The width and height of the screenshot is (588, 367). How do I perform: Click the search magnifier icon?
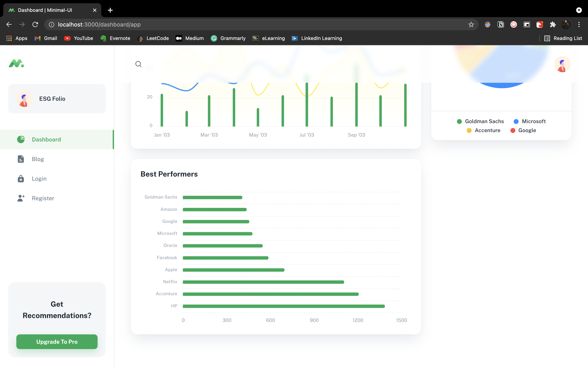[x=138, y=64]
